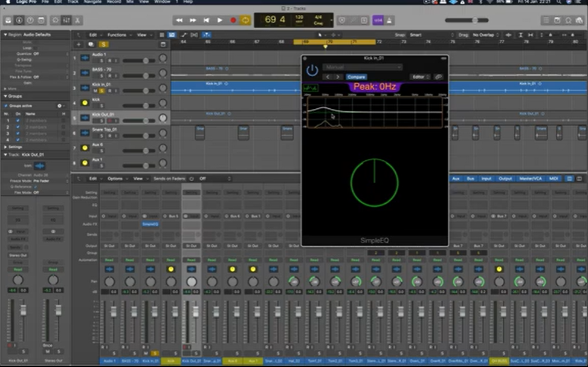This screenshot has height=367, width=588.
Task: Toggle the metronome click button
Action: coord(390,20)
